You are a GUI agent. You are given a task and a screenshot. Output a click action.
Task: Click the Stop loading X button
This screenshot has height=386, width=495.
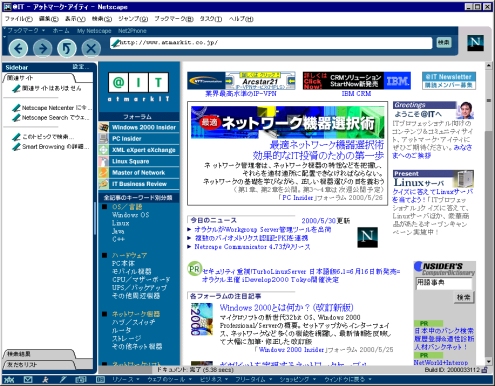pos(91,49)
